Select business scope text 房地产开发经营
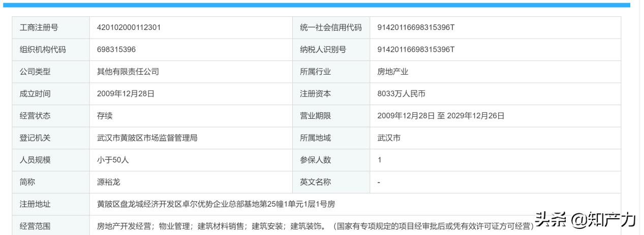Viewport: 644px width, 235px height. (124, 226)
